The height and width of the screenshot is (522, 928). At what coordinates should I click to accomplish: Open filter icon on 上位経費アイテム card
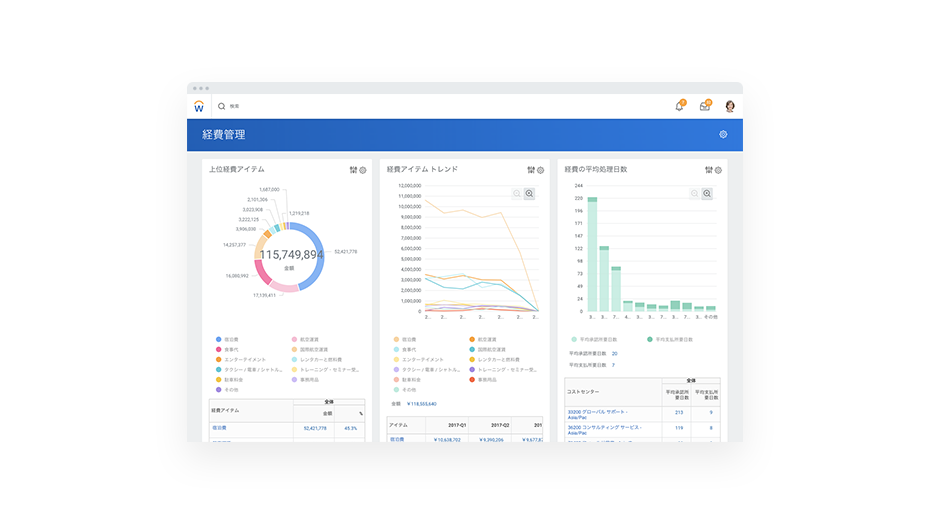(353, 170)
